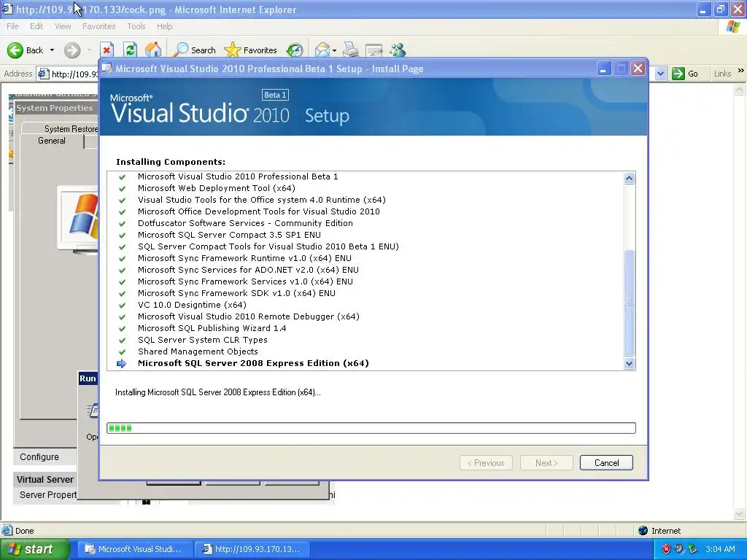This screenshot has width=747, height=560.
Task: Stop page loading with red X icon
Action: [x=107, y=50]
